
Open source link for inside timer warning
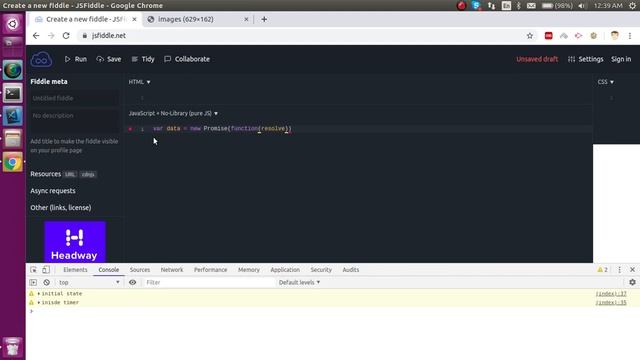coord(611,303)
